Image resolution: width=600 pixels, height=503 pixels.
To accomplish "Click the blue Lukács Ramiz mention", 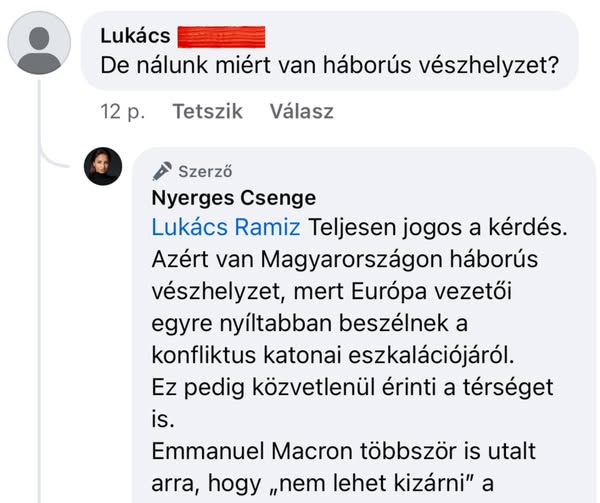I will (x=225, y=227).
